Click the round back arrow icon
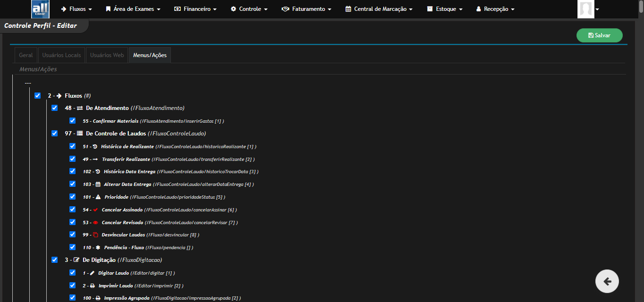Image resolution: width=644 pixels, height=302 pixels. 607,282
